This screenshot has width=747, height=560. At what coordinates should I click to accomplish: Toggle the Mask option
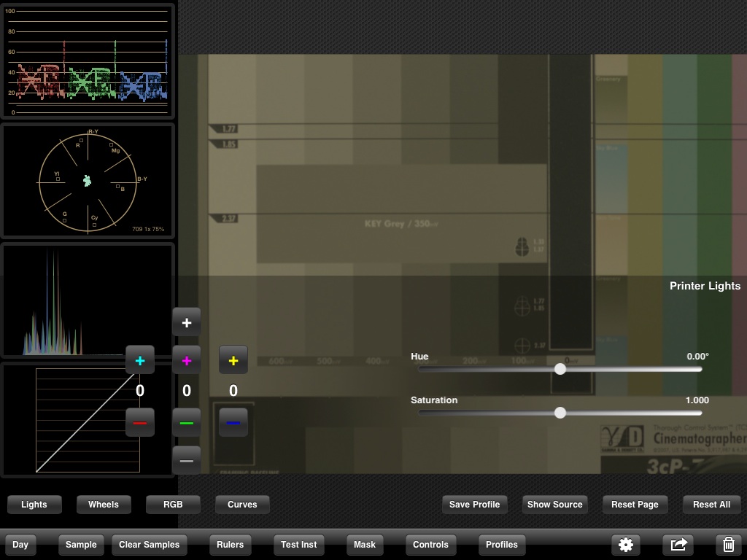coord(365,544)
